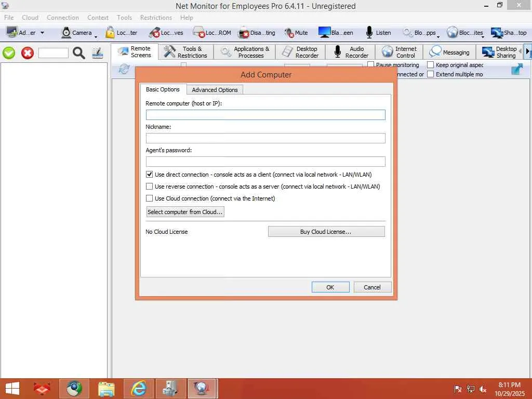Click the green checkmark select-all icon

click(9, 53)
